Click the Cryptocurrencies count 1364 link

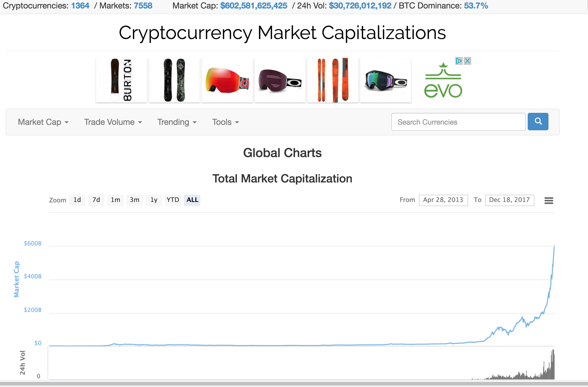80,6
